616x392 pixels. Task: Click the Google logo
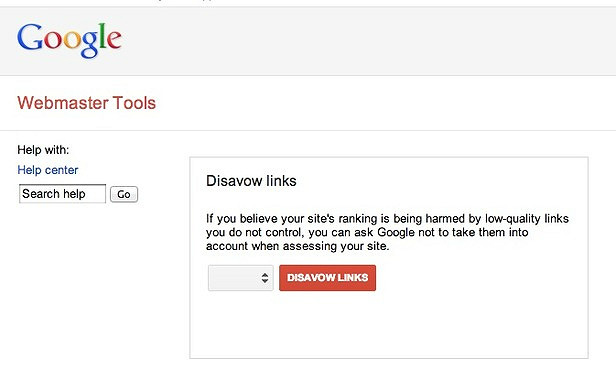69,40
